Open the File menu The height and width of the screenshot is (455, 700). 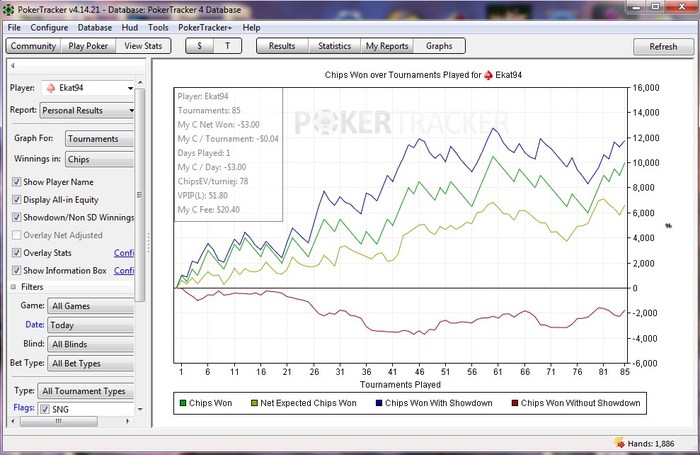pos(14,28)
